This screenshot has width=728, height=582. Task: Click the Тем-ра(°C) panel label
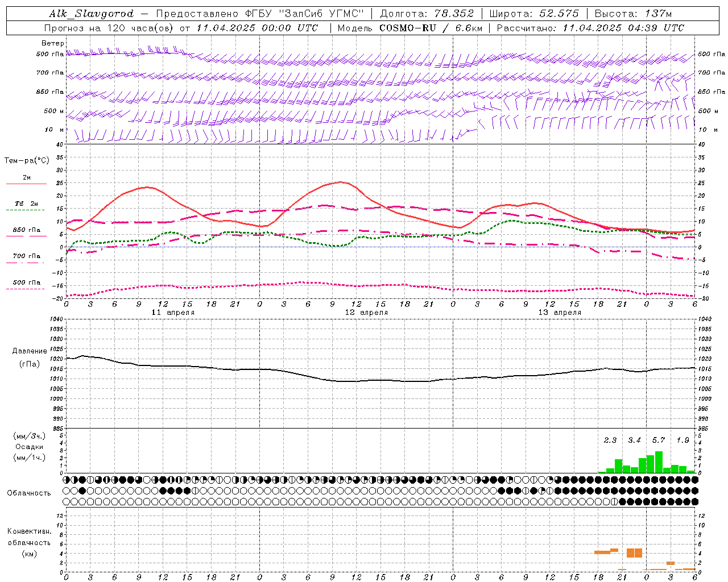[x=27, y=161]
